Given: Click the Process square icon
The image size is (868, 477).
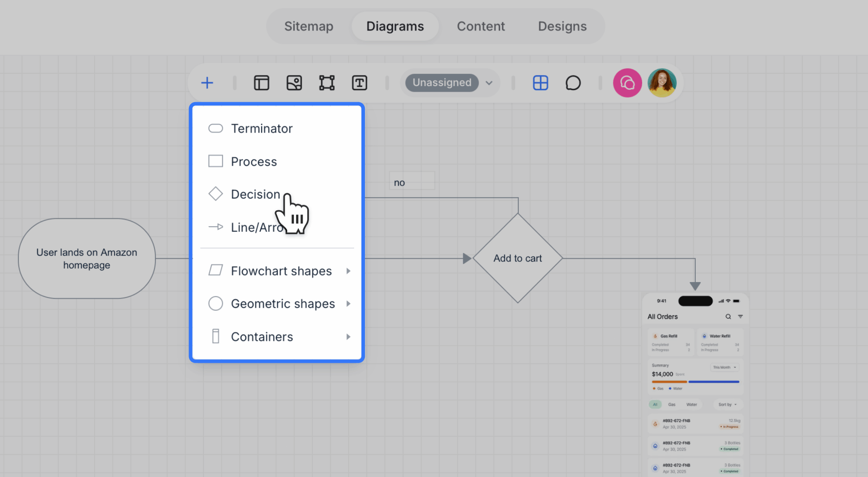Looking at the screenshot, I should click(215, 161).
